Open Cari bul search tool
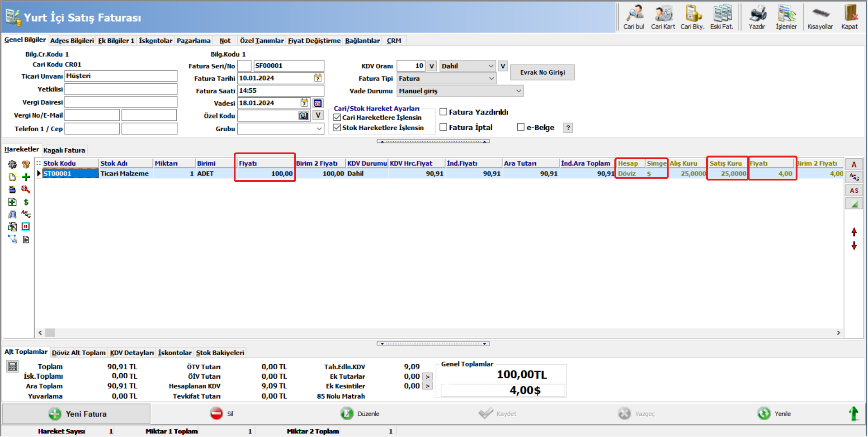Image resolution: width=868 pixels, height=437 pixels. 633,17
